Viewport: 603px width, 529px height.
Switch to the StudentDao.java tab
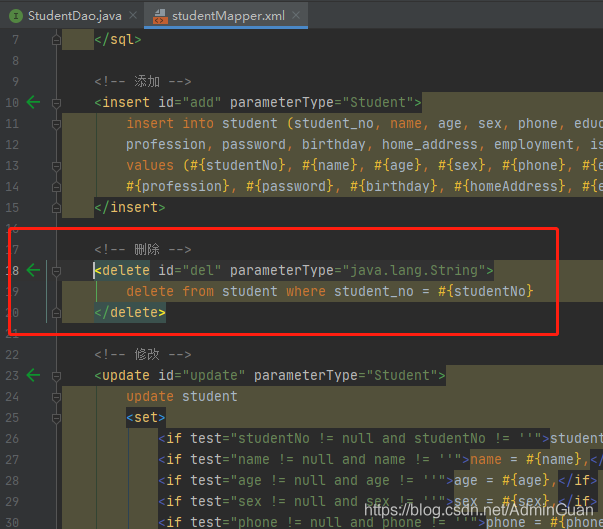tap(74, 16)
